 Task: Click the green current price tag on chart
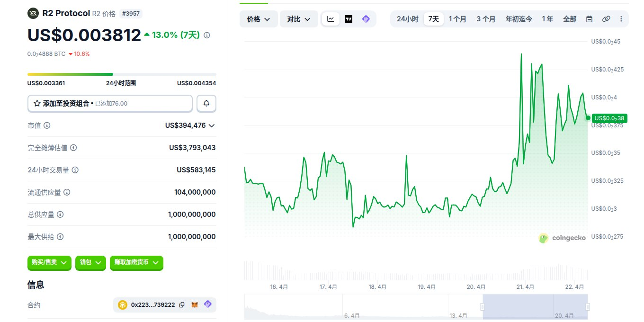(608, 118)
